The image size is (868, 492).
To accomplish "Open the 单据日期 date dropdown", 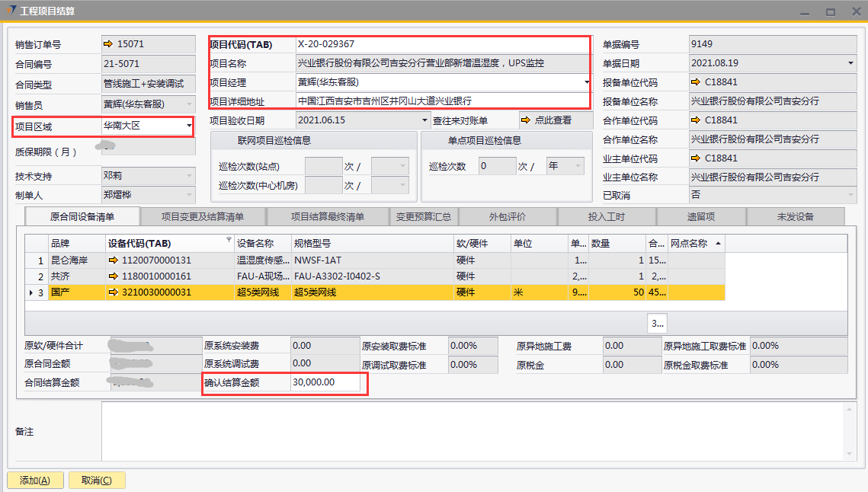I will pyautogui.click(x=850, y=64).
